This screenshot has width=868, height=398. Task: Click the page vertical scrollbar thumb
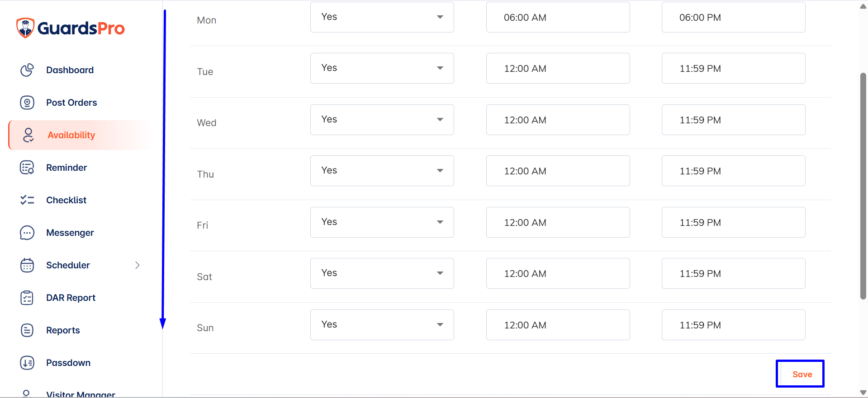(863, 186)
